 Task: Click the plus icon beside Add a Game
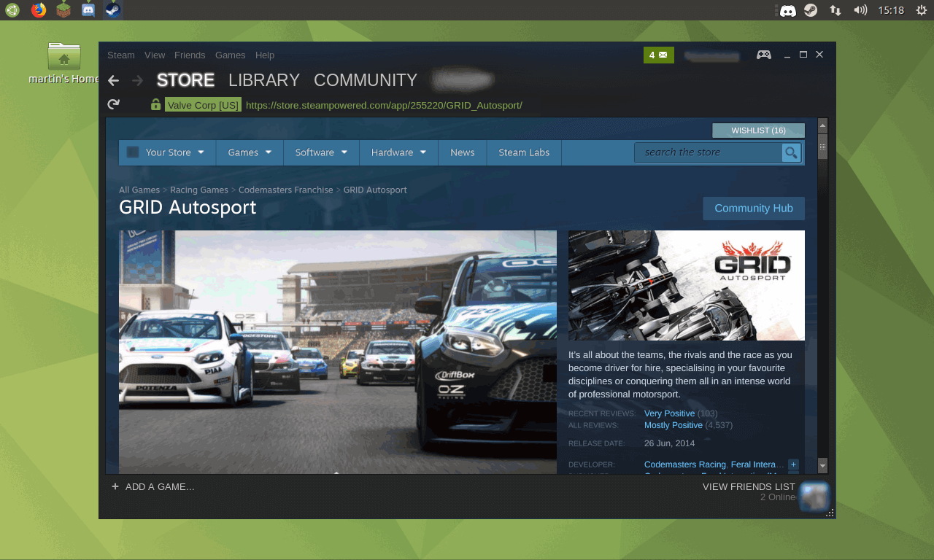[x=115, y=486]
